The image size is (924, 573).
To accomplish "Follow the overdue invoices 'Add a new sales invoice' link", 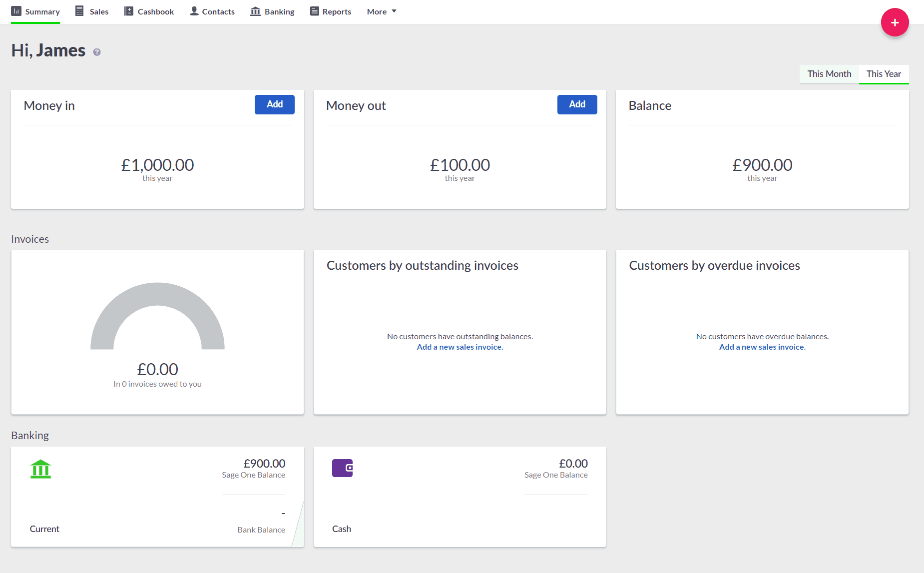I will [x=762, y=347].
